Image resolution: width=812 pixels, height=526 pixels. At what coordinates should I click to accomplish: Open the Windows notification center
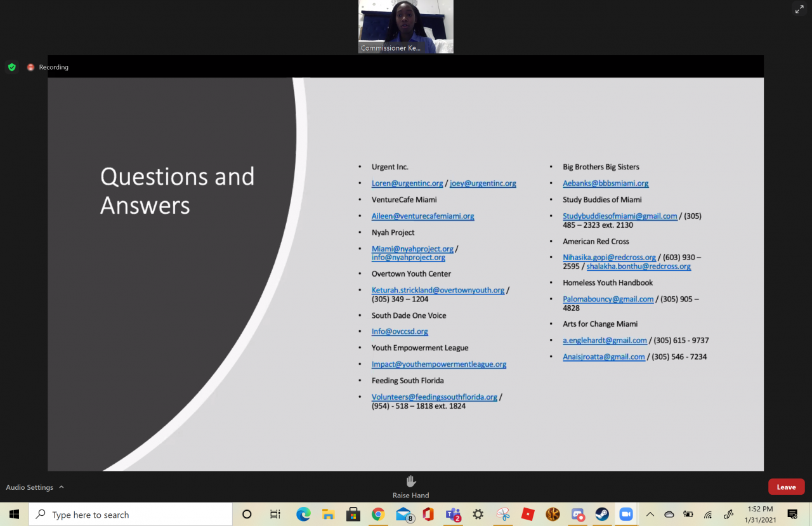pos(792,514)
